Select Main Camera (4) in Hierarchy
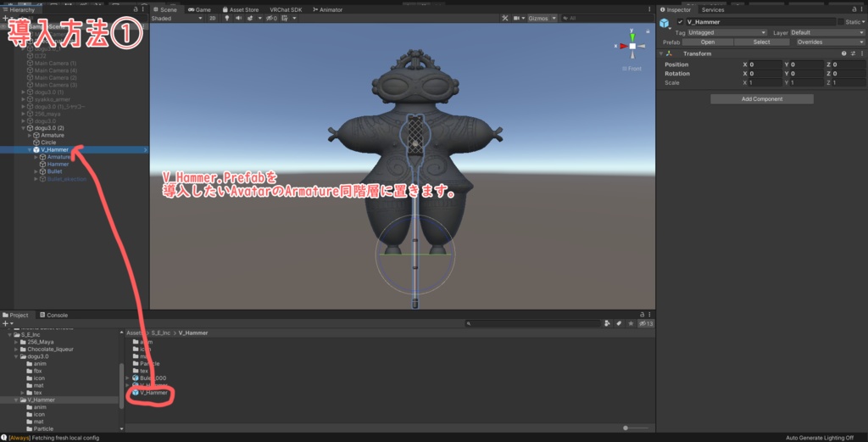Image resolution: width=868 pixels, height=442 pixels. [x=55, y=71]
